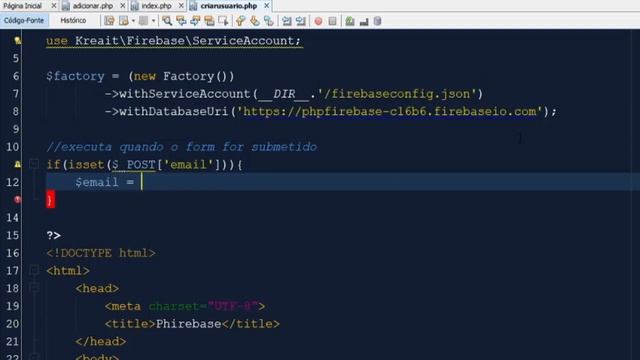This screenshot has height=360, width=640.
Task: Click the red highlighted closing brace
Action: click(x=50, y=200)
